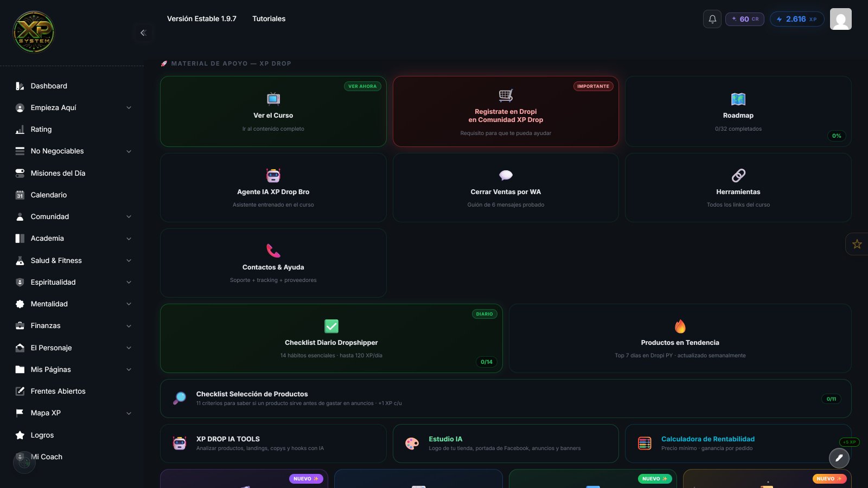Expand the Finanzas submenu arrow
Viewport: 868px width, 488px height.
(x=129, y=326)
